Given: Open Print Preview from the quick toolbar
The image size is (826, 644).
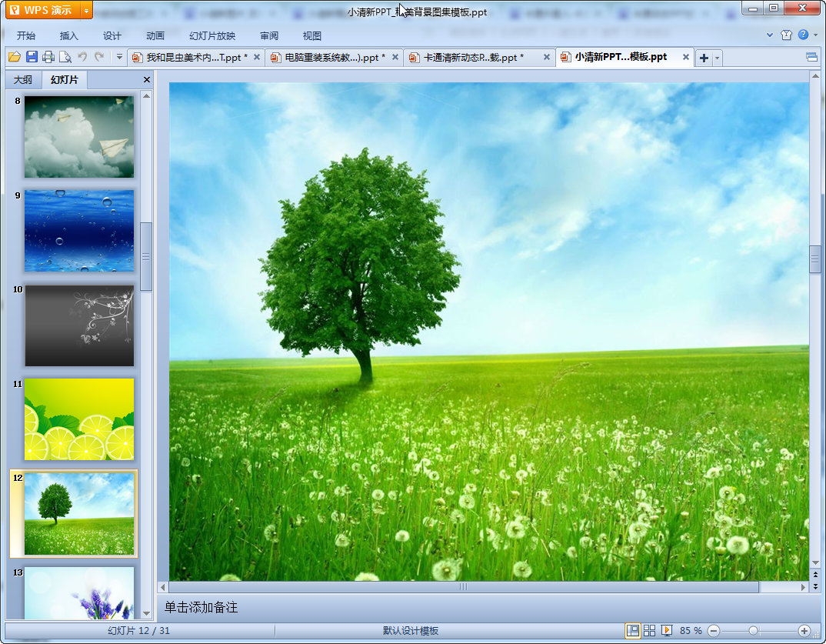Looking at the screenshot, I should click(x=65, y=57).
